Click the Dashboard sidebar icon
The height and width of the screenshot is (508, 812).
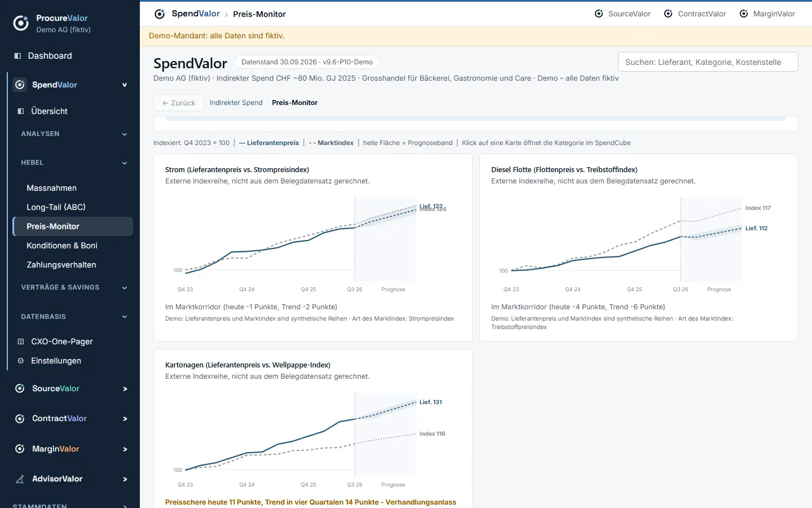17,56
